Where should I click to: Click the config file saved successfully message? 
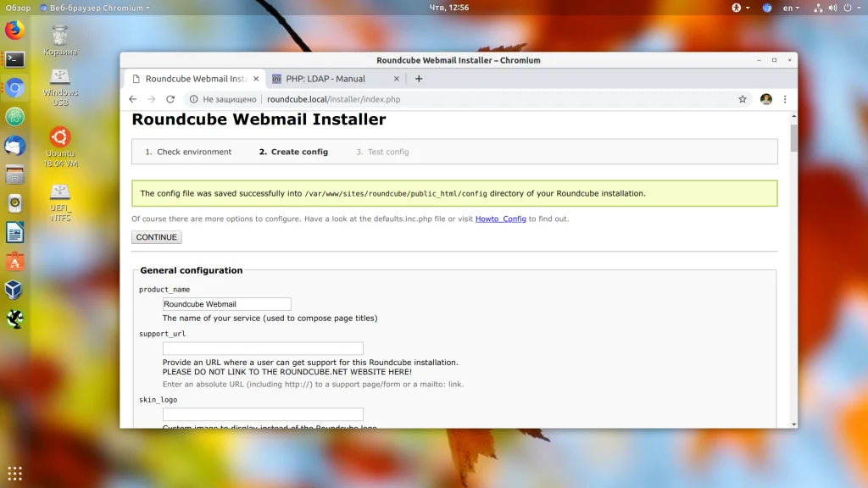(x=454, y=193)
